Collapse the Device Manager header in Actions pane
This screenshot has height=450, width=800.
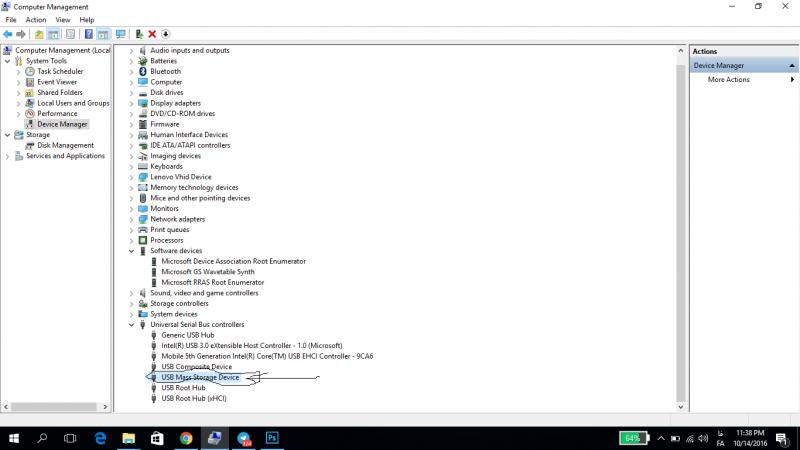[x=792, y=66]
